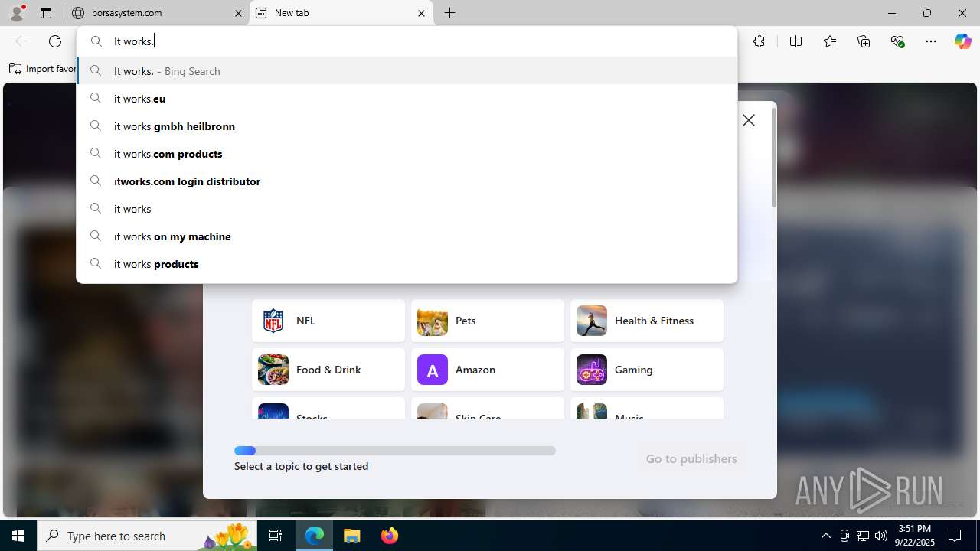Open the Windows notification center
This screenshot has width=980, height=551.
coord(955,536)
